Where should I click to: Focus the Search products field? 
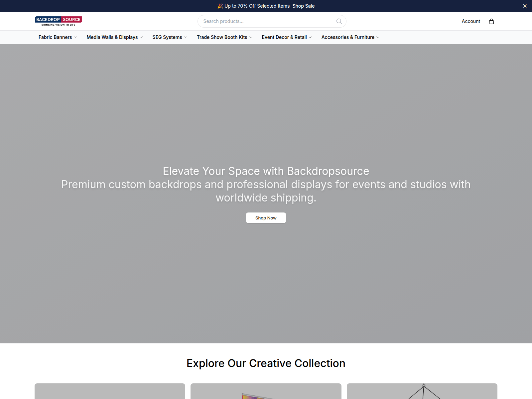[x=272, y=21]
